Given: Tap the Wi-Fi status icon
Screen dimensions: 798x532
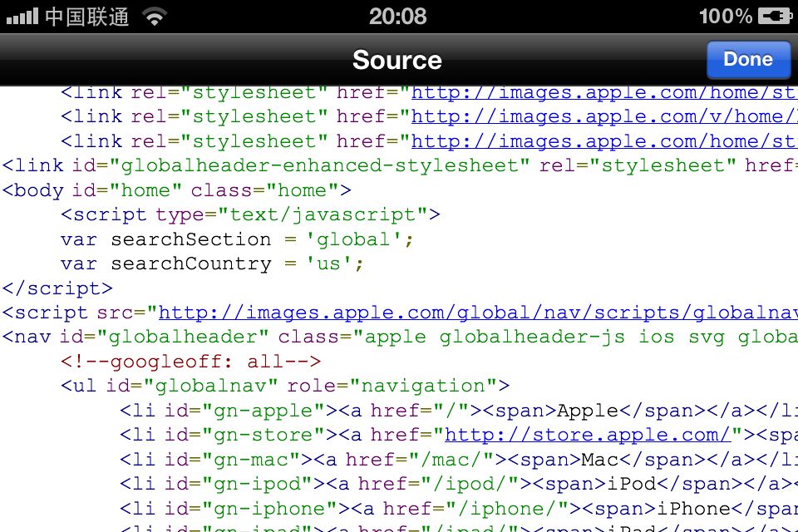Looking at the screenshot, I should click(155, 17).
